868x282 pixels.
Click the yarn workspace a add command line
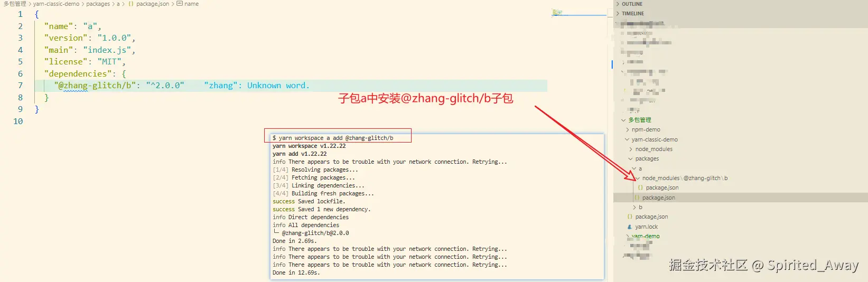[333, 138]
